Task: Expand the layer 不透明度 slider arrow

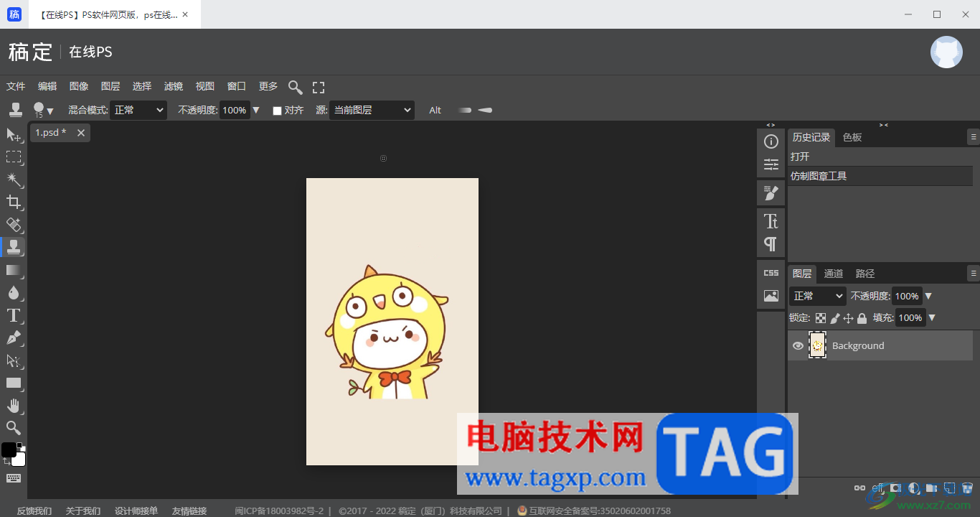Action: 928,296
